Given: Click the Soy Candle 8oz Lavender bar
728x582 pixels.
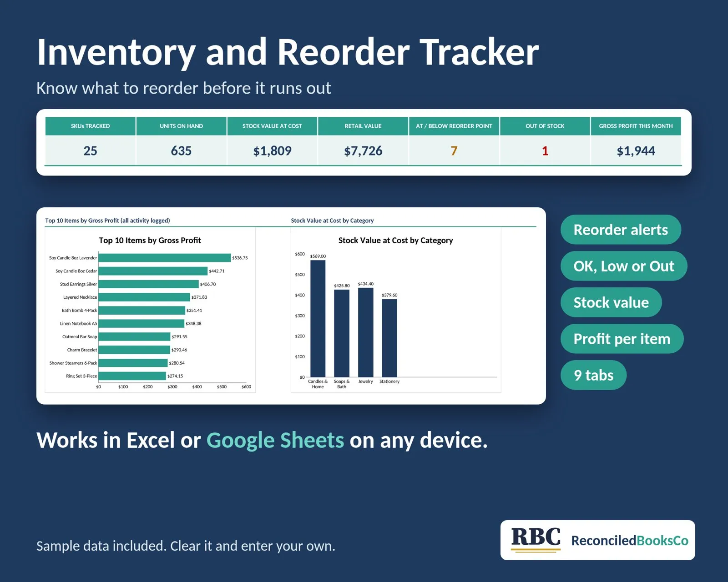Looking at the screenshot, I should click(x=165, y=258).
